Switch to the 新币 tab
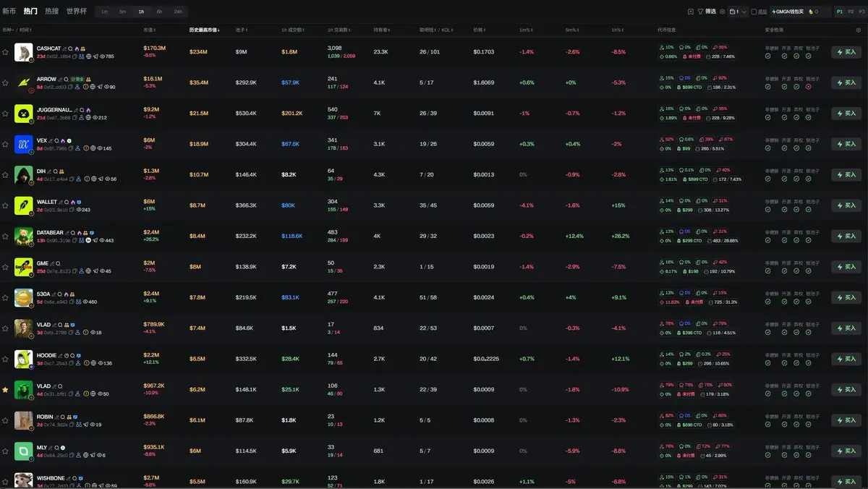868x489 pixels. (9, 12)
